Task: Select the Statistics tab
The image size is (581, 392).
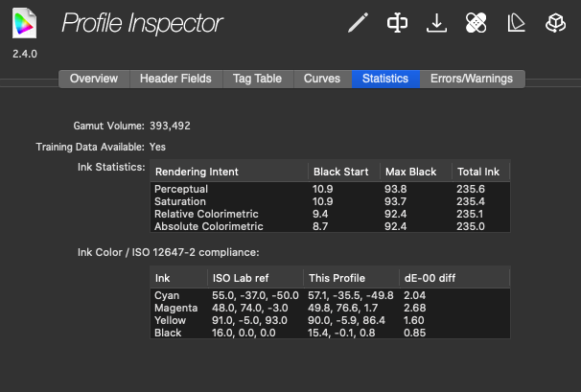Action: [384, 79]
